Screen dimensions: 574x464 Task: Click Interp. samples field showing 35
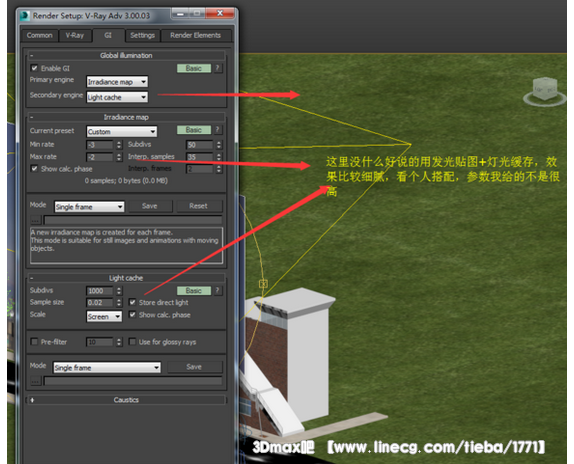click(x=200, y=157)
